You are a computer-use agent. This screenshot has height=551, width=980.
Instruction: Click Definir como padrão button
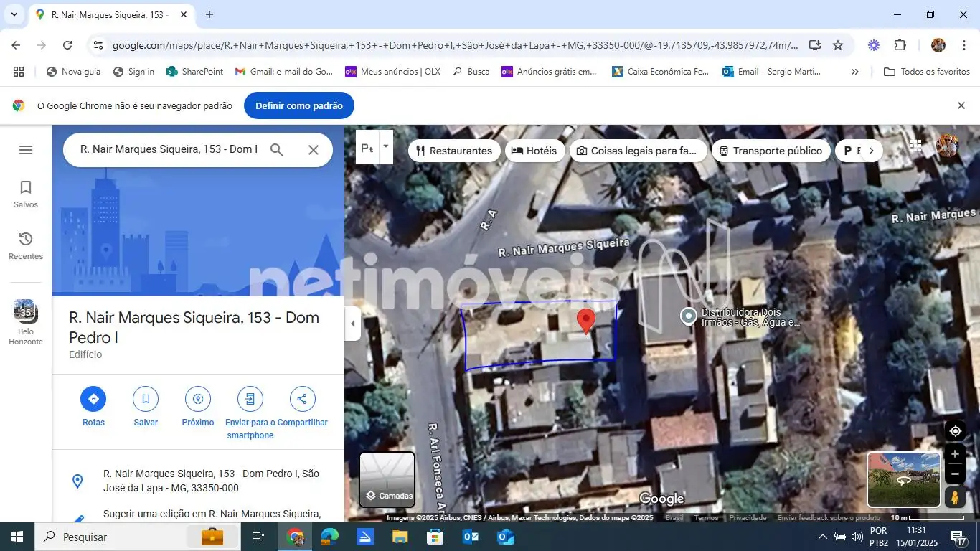coord(299,105)
